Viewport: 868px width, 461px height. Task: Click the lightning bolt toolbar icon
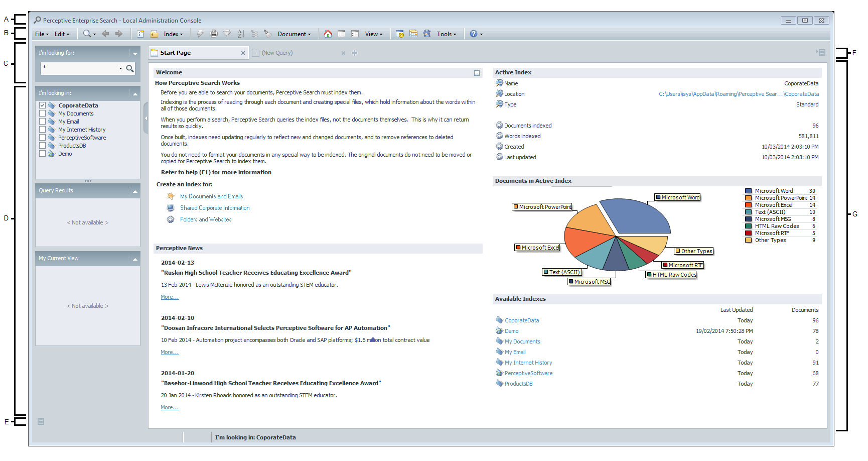coord(200,34)
